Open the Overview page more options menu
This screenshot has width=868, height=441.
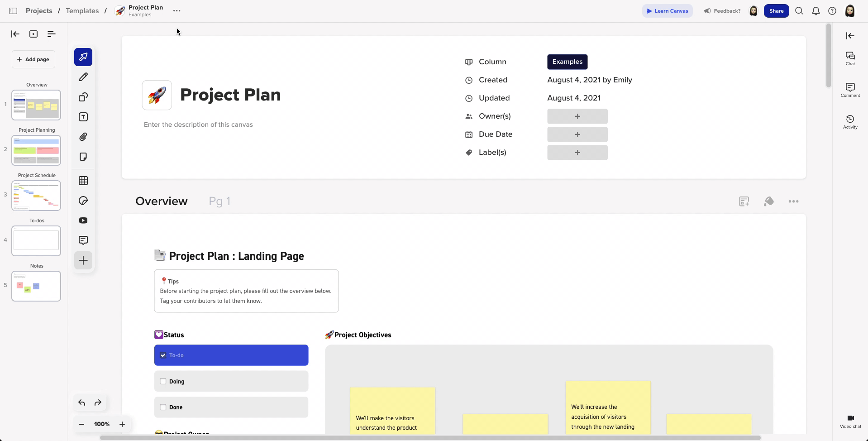793,201
